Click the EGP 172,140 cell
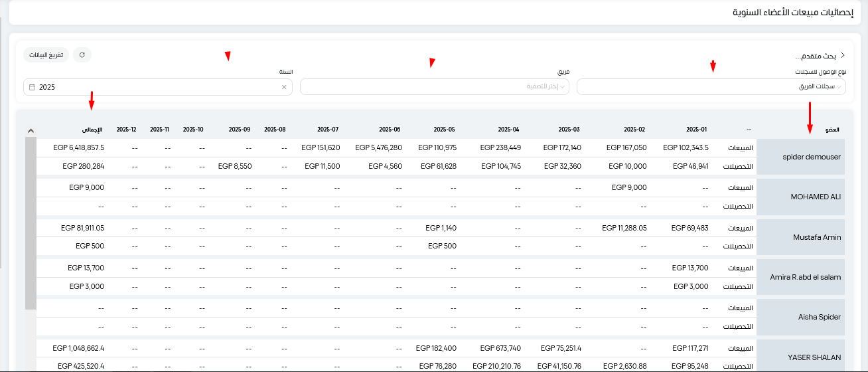Screen dimensions: 868x372 point(561,147)
